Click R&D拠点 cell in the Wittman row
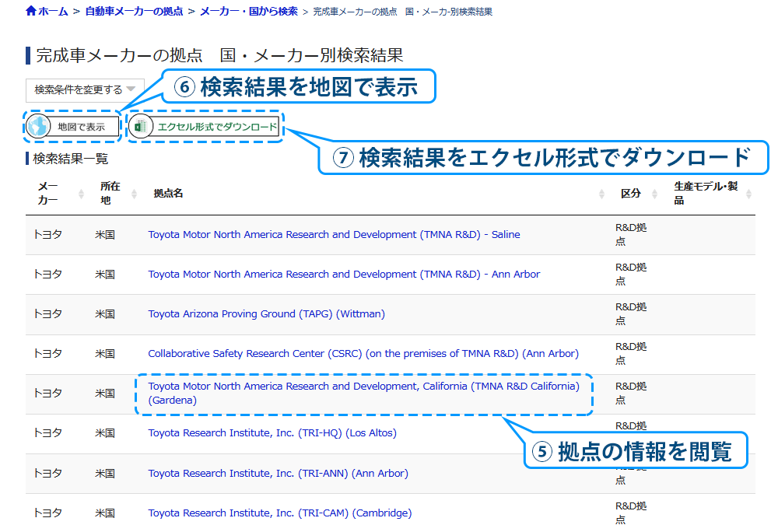The height and width of the screenshot is (532, 778). coord(631,314)
